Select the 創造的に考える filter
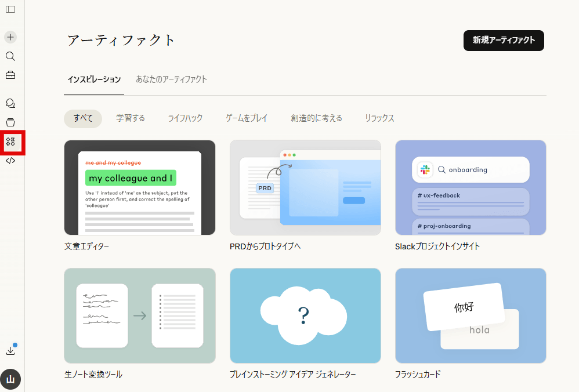The image size is (579, 392). click(x=317, y=118)
